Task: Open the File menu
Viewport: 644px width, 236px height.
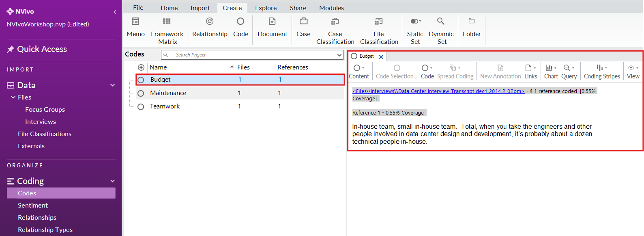Action: (138, 8)
